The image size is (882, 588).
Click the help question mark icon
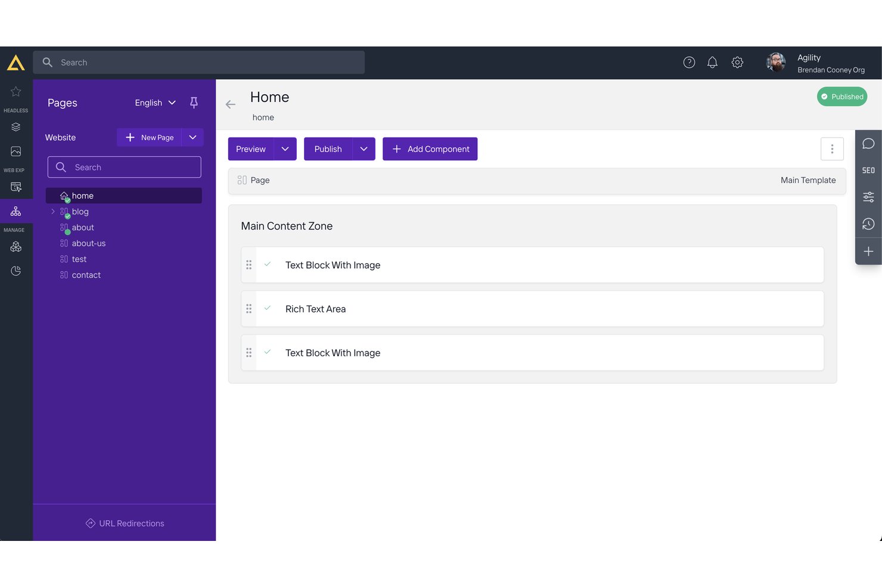click(x=689, y=63)
